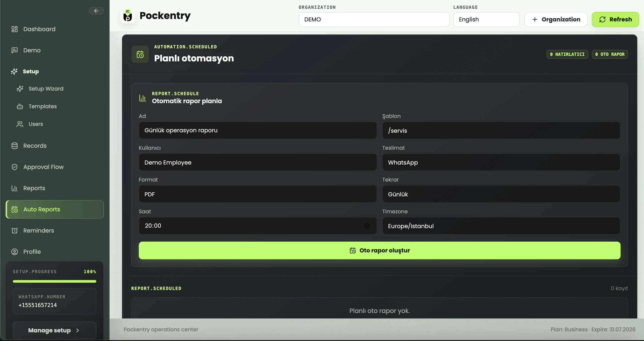Click the Auto Reports calendar-clock icon
This screenshot has height=341, width=644.
click(x=15, y=209)
